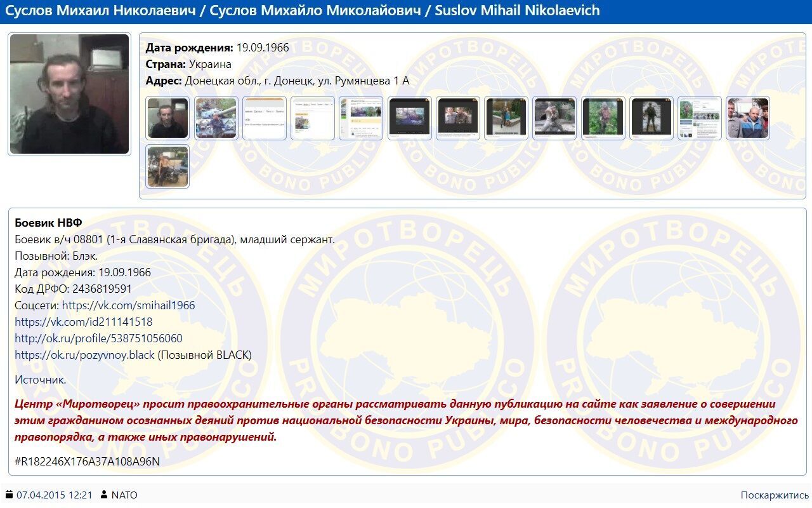Click the user icon beside NATO
Image resolution: width=812 pixels, height=508 pixels.
coord(104,495)
